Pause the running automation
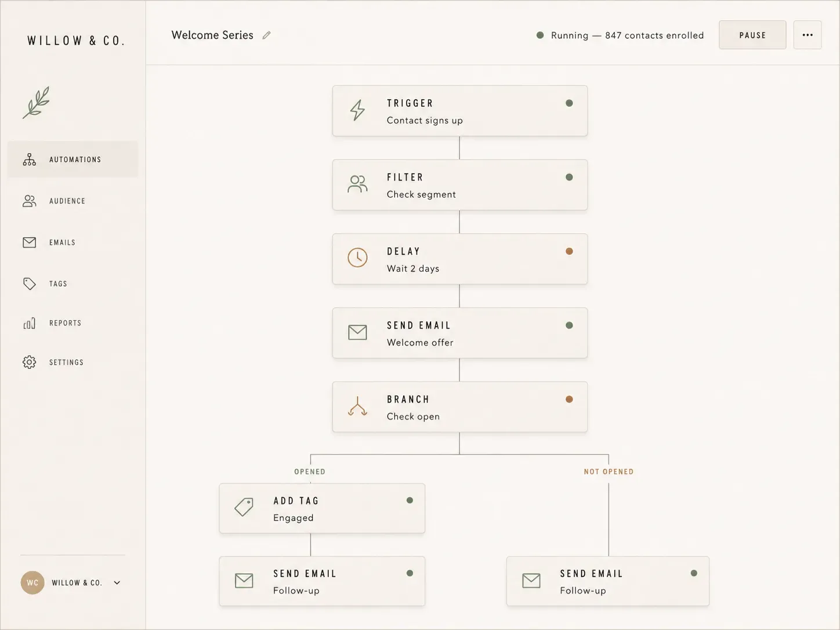 tap(752, 35)
